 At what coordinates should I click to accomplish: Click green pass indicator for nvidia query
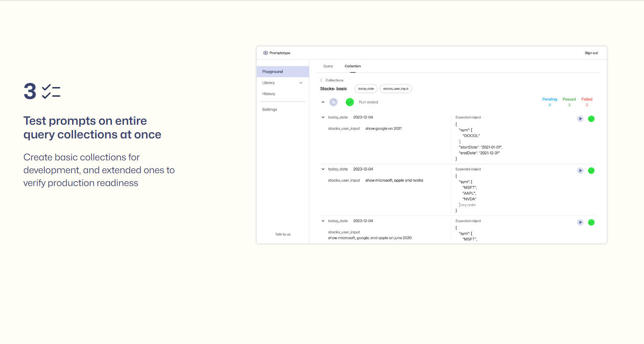click(x=591, y=171)
